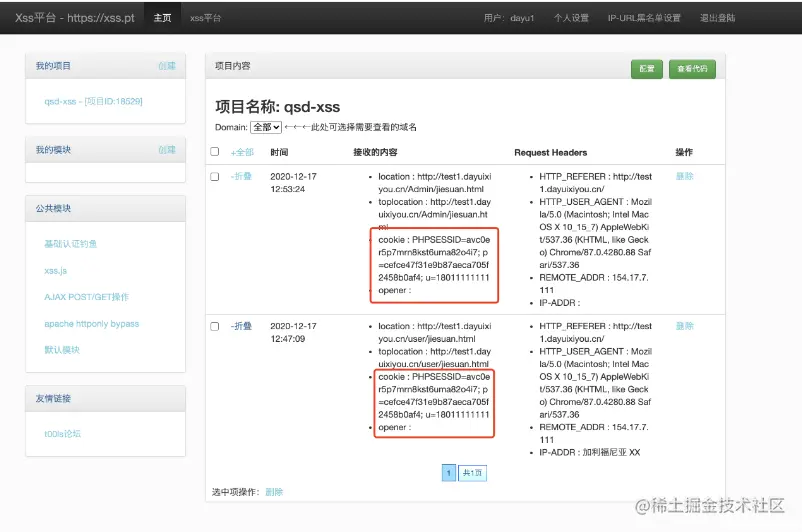This screenshot has height=532, width=802.
Task: Open the Xss平台 - https://xss.pt brand link
Action: pyautogui.click(x=75, y=18)
